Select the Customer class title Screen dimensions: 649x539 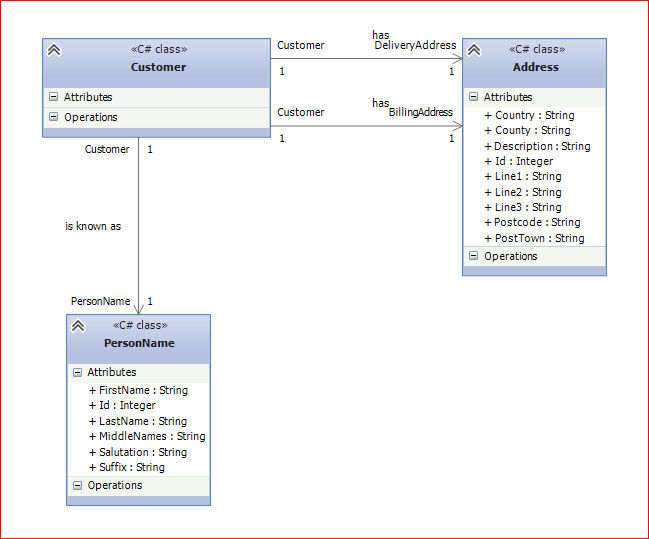pos(159,67)
